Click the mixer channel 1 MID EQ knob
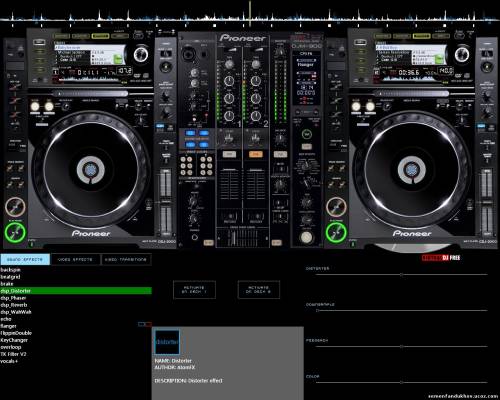This screenshot has height=400, width=500. (229, 98)
